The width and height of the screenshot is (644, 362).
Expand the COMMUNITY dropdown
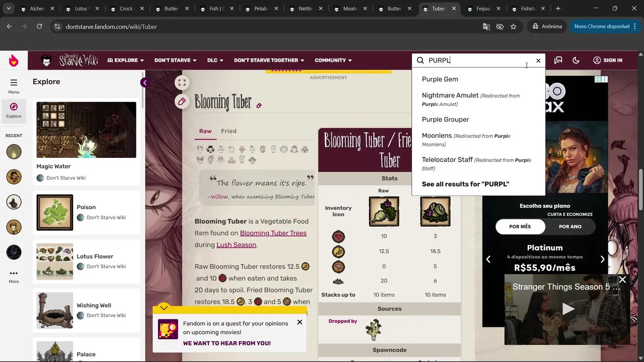click(334, 60)
